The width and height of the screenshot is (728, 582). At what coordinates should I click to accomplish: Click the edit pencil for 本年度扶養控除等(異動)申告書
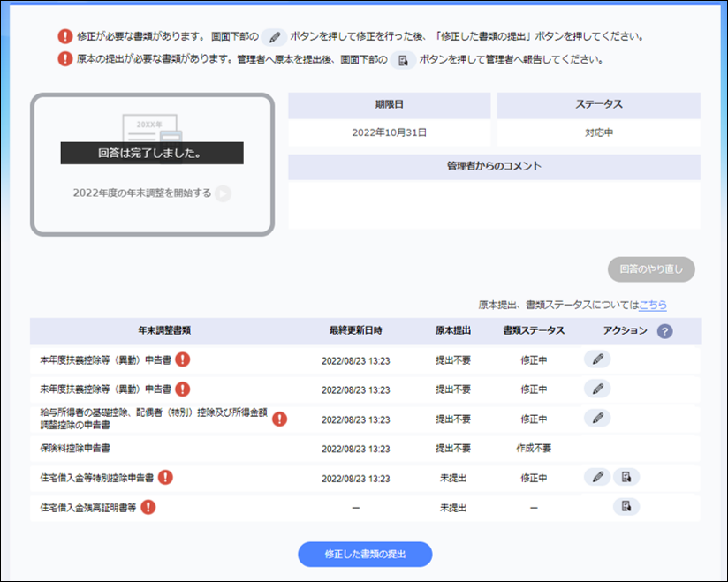(x=596, y=359)
